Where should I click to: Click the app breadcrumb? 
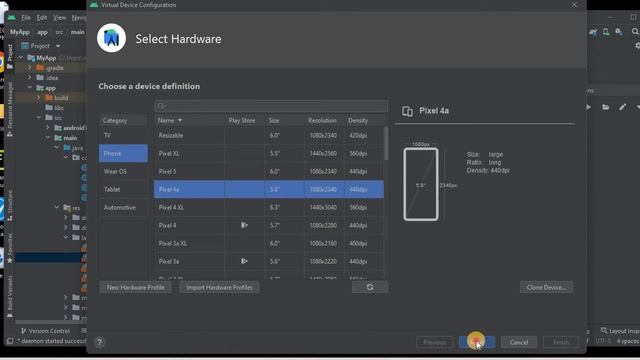(42, 32)
